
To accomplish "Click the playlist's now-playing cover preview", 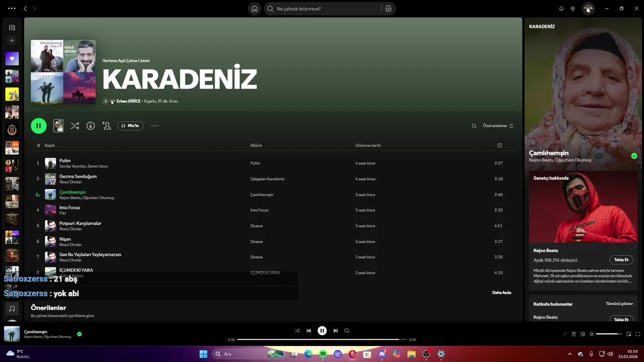I will (x=58, y=126).
